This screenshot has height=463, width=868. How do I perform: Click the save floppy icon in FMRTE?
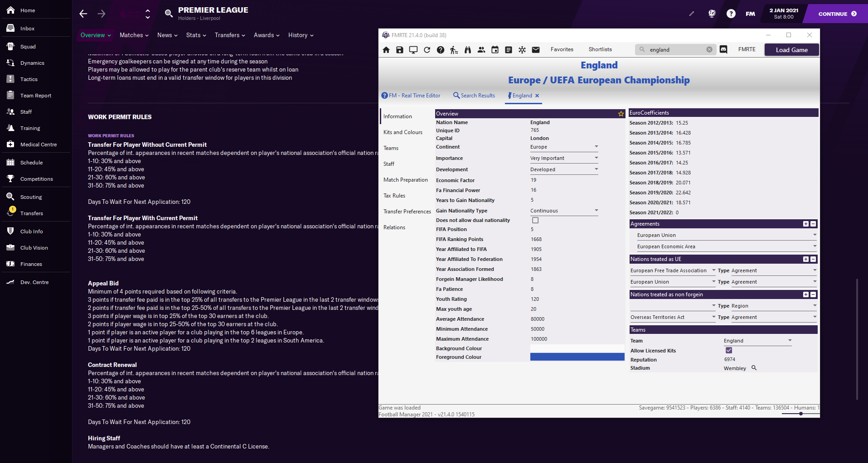(x=400, y=50)
